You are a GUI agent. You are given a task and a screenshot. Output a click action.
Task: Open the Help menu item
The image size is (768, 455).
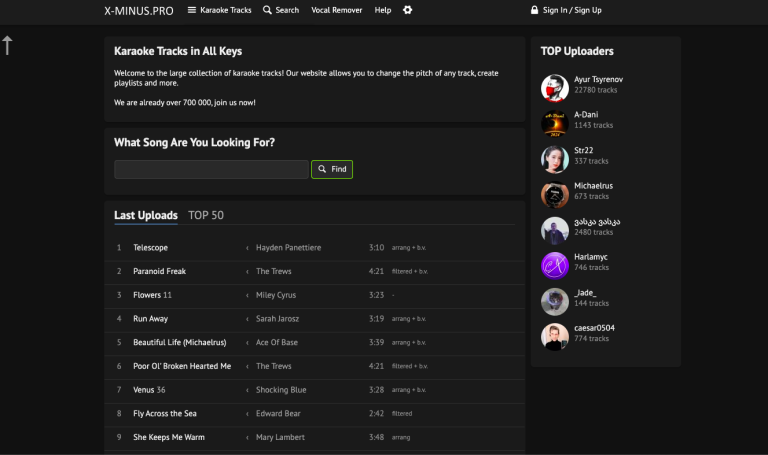point(383,10)
